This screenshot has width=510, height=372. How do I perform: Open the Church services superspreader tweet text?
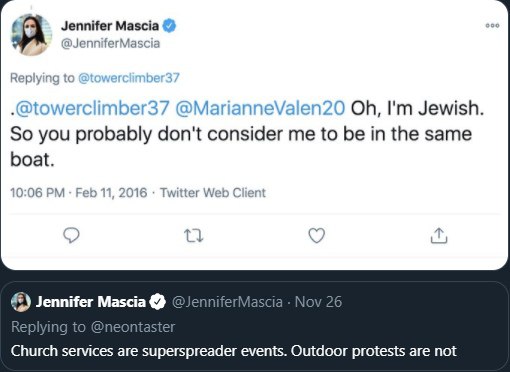233,351
